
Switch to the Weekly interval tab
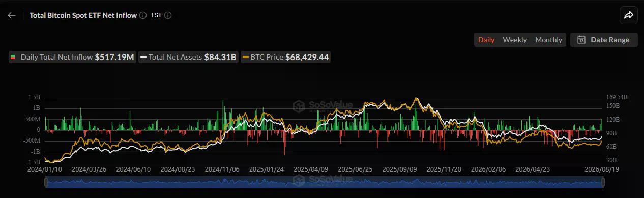(515, 40)
